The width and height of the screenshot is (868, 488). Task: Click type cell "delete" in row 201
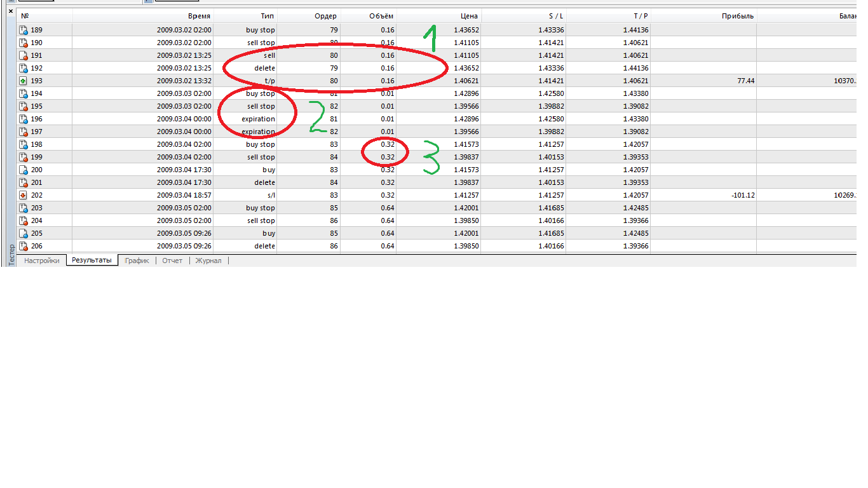264,182
